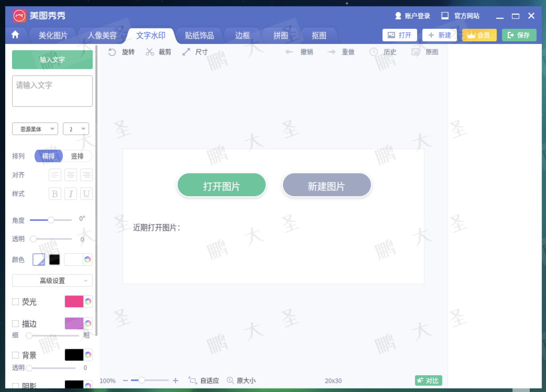Apply italic text style

[x=71, y=194]
